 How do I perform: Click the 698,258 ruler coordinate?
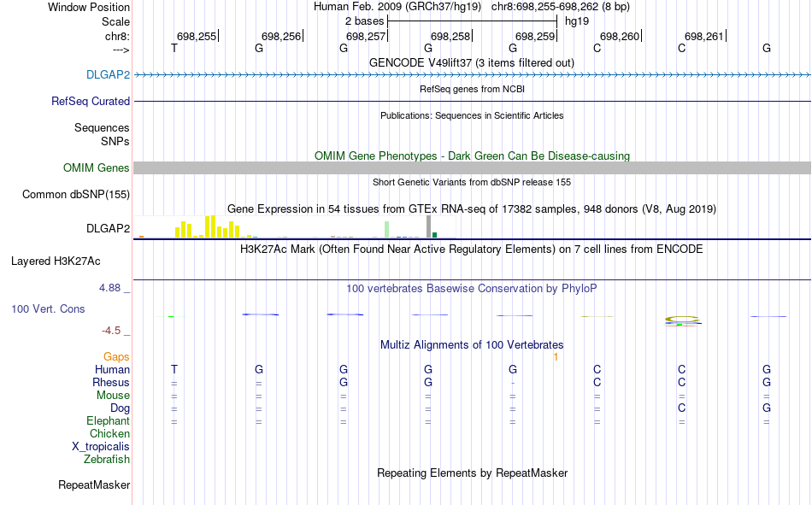coord(450,36)
